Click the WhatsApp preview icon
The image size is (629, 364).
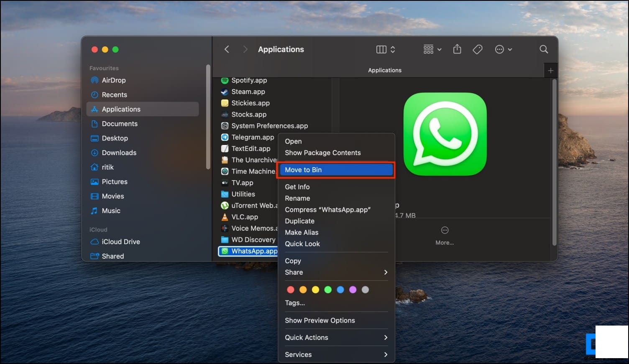445,134
